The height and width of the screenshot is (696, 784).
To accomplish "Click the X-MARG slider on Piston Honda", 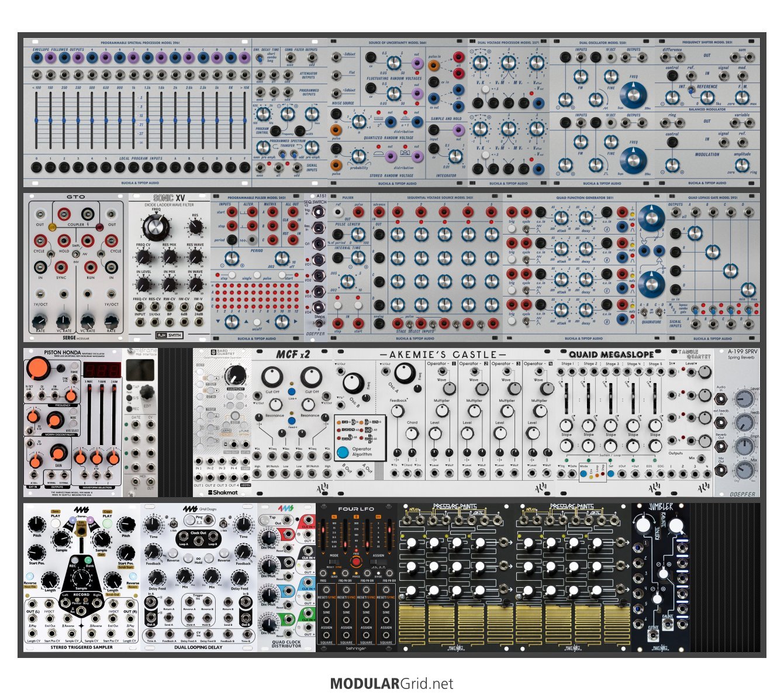I will point(89,412).
